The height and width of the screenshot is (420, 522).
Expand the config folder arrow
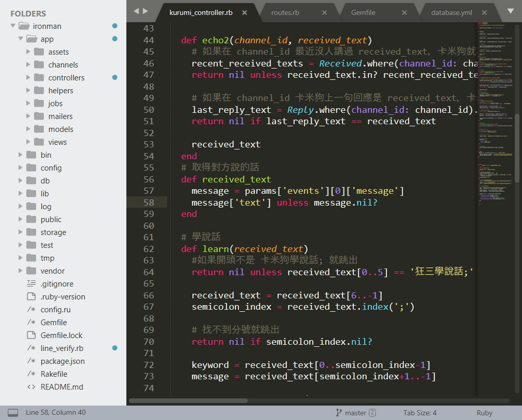coord(21,167)
